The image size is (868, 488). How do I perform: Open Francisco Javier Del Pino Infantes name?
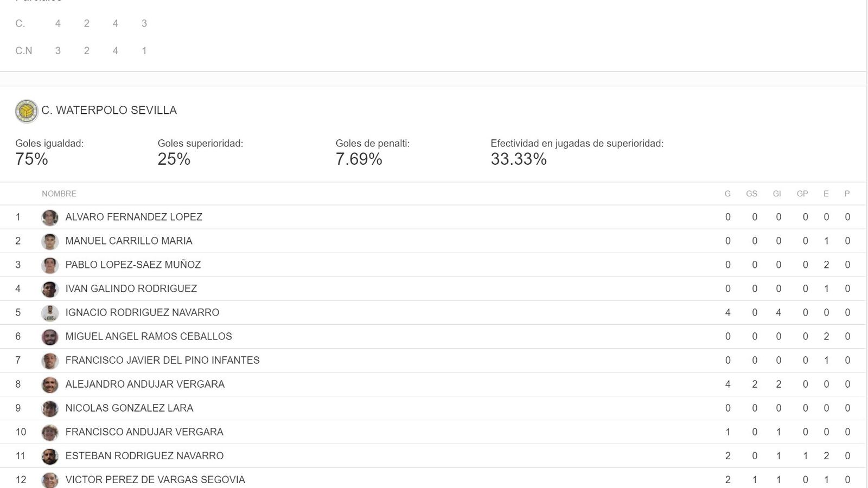162,360
